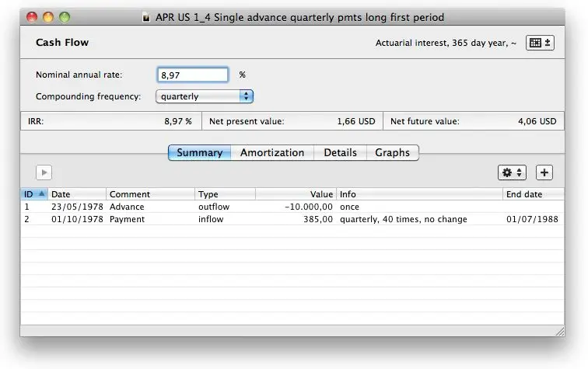
Task: Open the calculation options table button
Action: (x=540, y=43)
